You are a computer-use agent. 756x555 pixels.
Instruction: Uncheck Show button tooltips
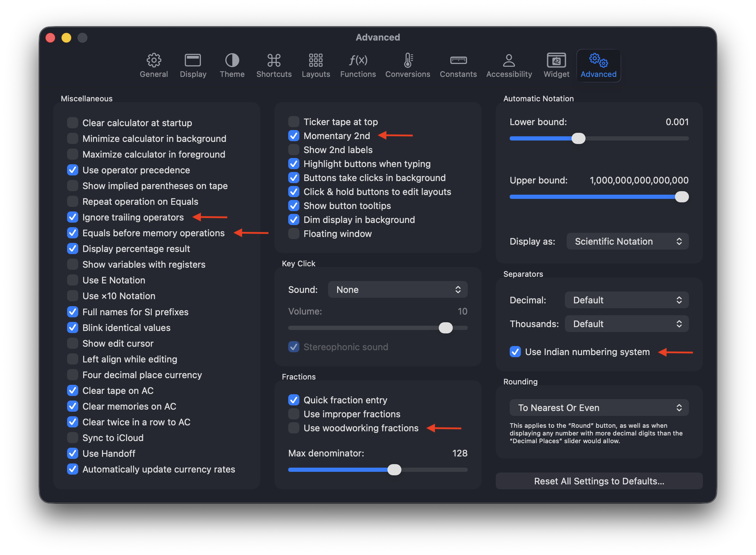[x=294, y=206]
